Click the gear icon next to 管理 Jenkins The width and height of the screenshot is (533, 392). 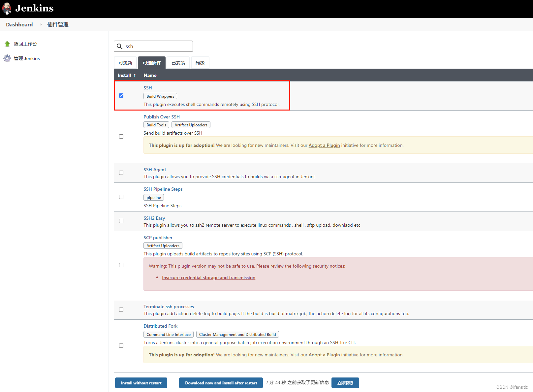tap(7, 58)
